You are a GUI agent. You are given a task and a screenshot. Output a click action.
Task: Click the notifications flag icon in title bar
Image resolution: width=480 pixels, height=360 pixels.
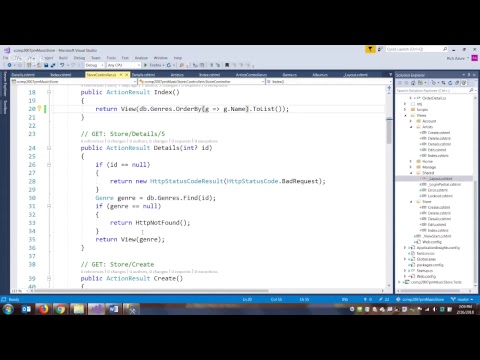click(370, 49)
